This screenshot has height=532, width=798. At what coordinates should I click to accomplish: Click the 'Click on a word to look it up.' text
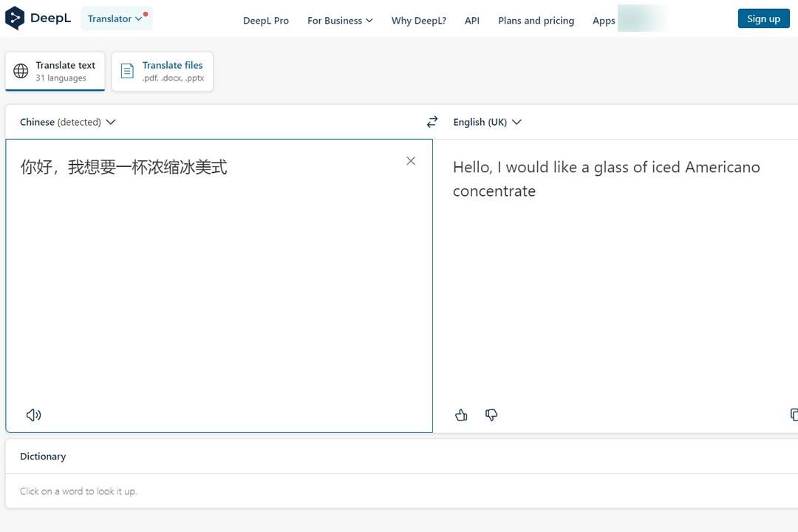click(x=78, y=491)
